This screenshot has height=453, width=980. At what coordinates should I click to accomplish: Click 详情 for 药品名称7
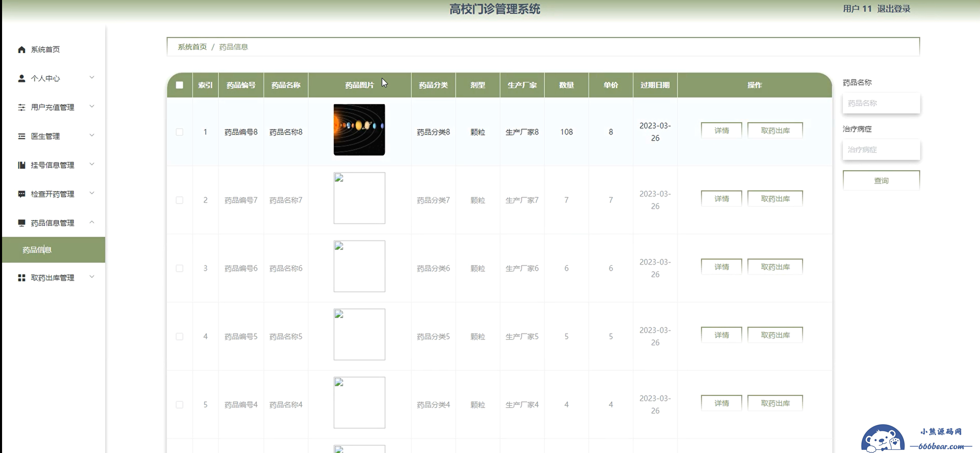(x=721, y=199)
